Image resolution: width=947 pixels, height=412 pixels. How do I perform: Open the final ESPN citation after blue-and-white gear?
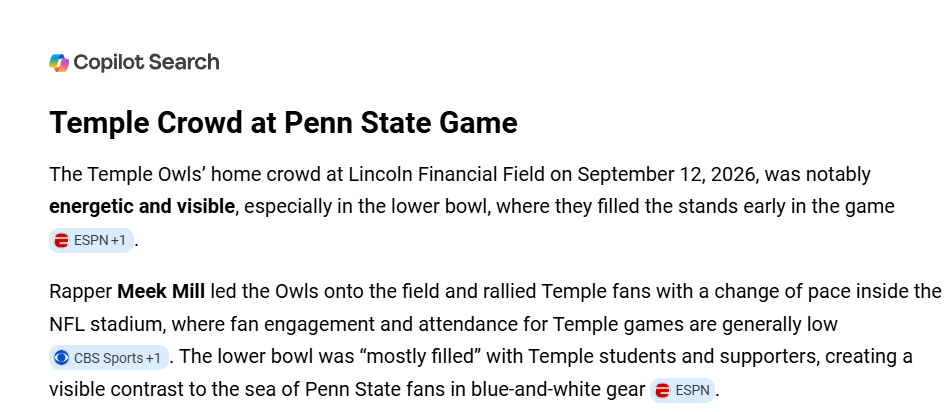[x=682, y=390]
